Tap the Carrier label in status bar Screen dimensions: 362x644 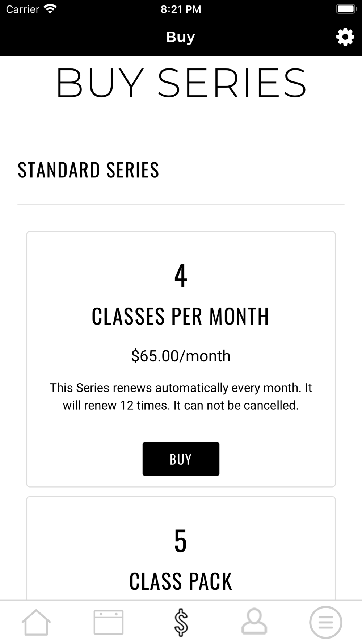22,9
